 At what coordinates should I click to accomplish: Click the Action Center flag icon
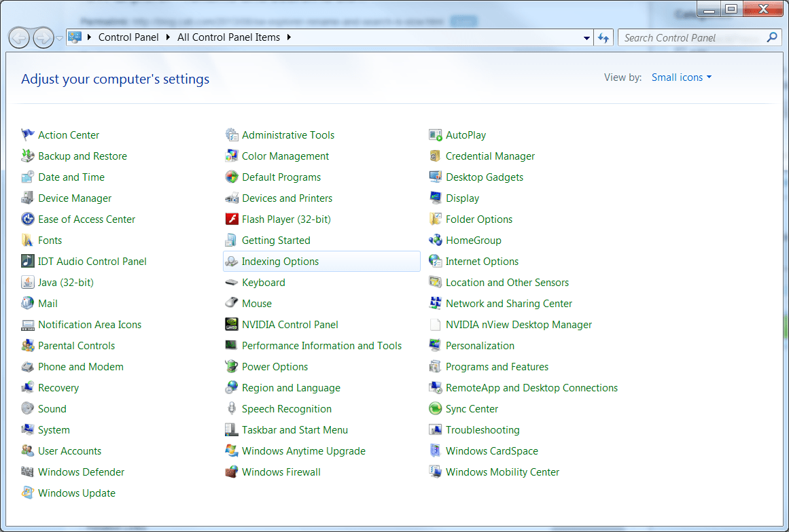(27, 135)
